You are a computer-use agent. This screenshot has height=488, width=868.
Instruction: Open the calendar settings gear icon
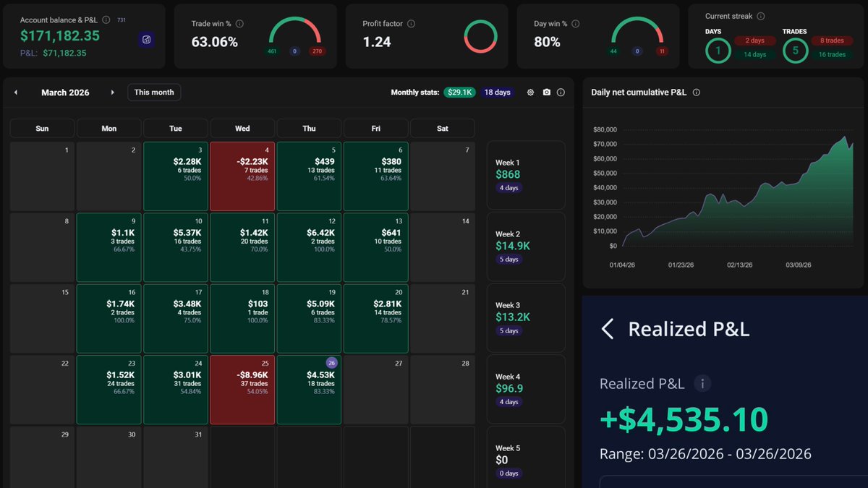tap(531, 93)
